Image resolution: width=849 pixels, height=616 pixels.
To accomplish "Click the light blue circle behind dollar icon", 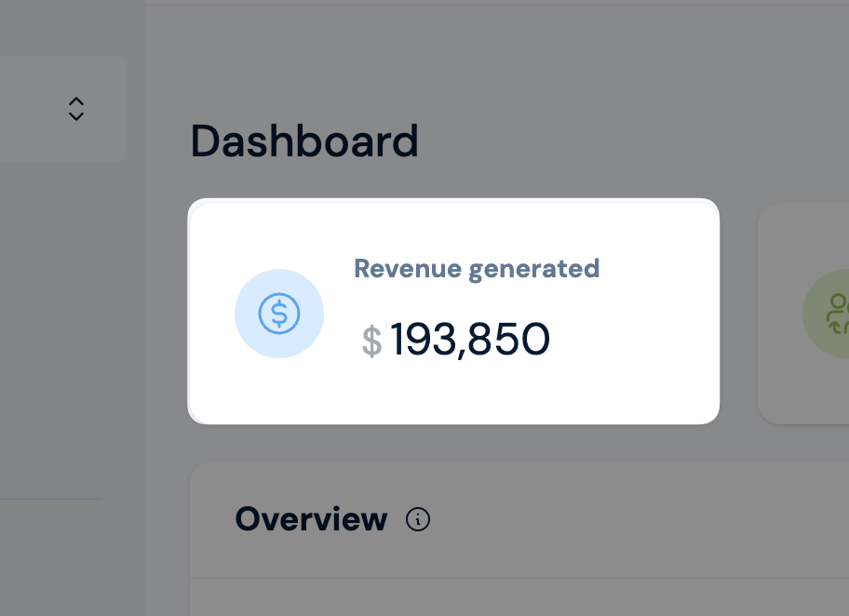I will pos(279,314).
